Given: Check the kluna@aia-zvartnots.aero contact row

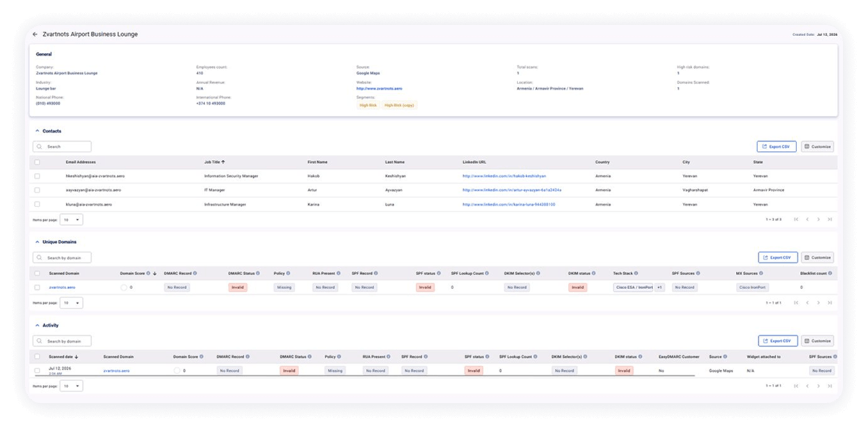Looking at the screenshot, I should tap(38, 204).
